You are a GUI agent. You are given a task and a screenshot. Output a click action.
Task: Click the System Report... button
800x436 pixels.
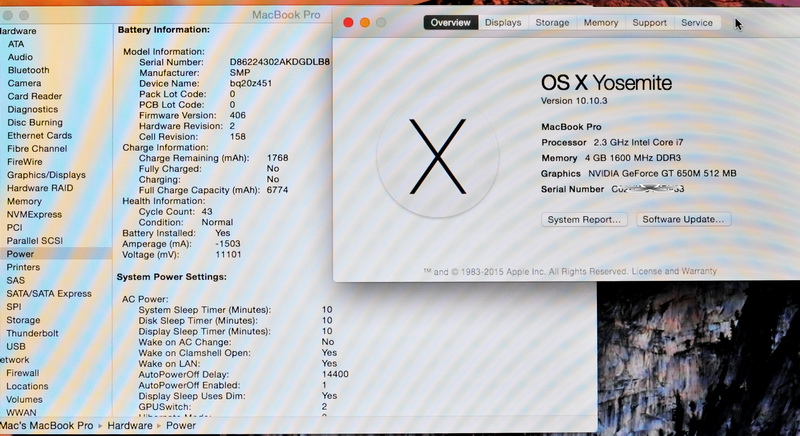pyautogui.click(x=584, y=219)
